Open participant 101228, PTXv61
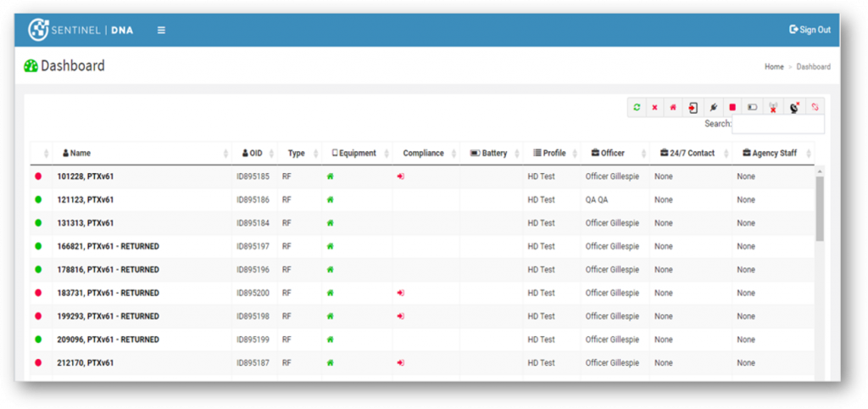Screen dimensions: 868x409 click(x=86, y=176)
